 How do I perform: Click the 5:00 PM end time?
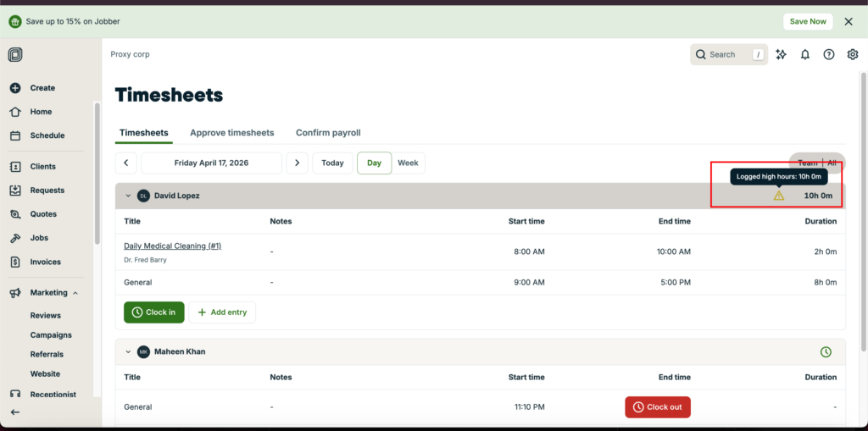coord(676,282)
